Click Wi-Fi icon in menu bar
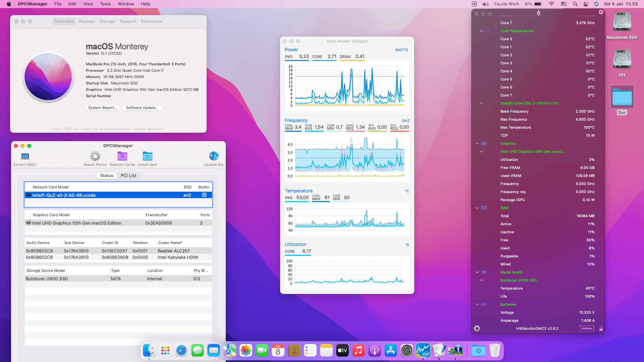Viewport: 644px width, 362px height. 552,4
